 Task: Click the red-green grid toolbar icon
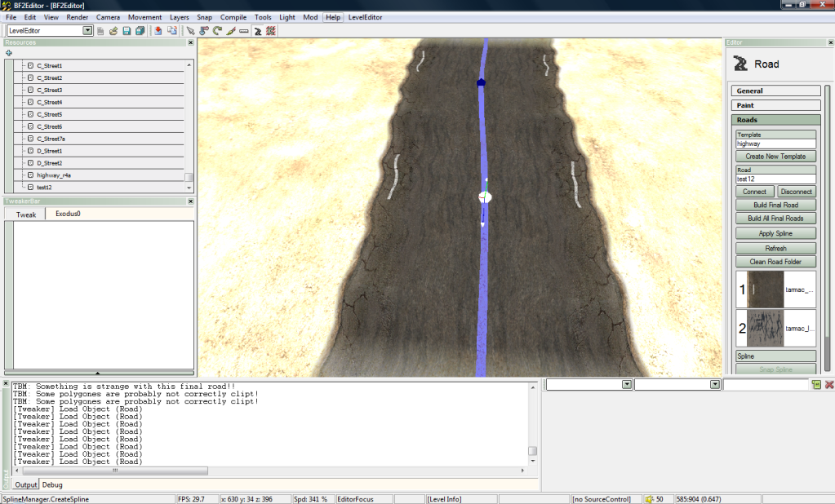point(270,31)
